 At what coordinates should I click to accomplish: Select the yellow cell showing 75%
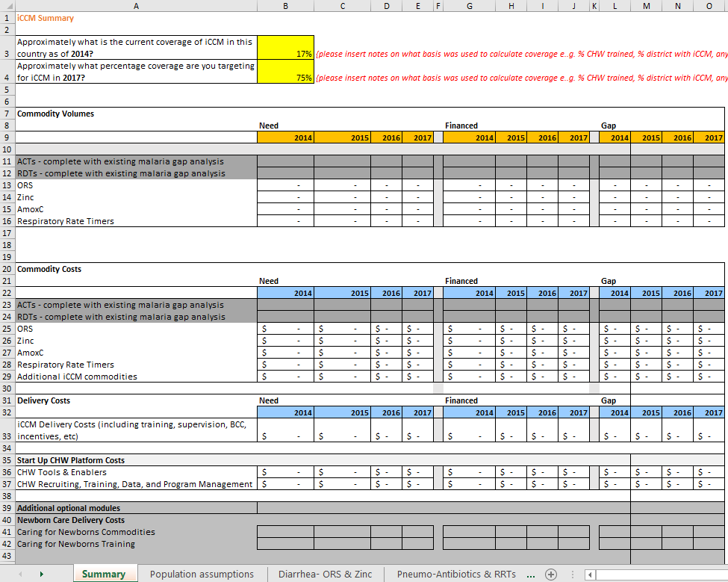click(x=285, y=72)
